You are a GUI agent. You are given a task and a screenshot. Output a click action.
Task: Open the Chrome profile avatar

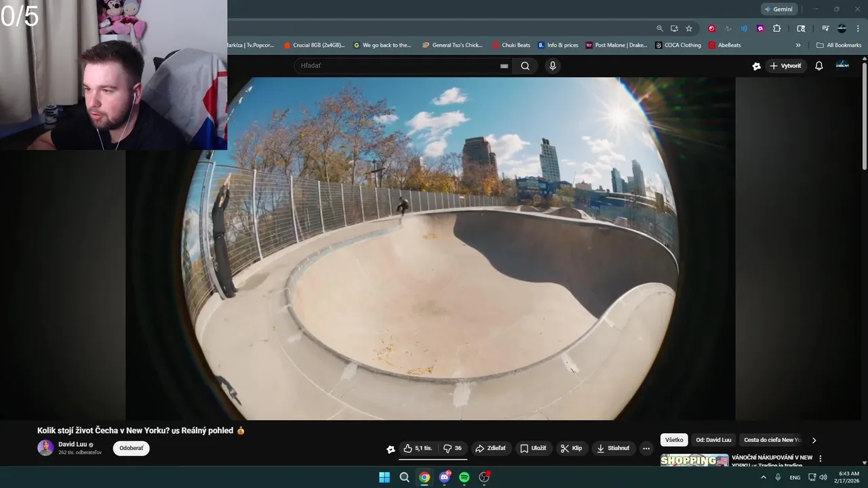(x=842, y=28)
